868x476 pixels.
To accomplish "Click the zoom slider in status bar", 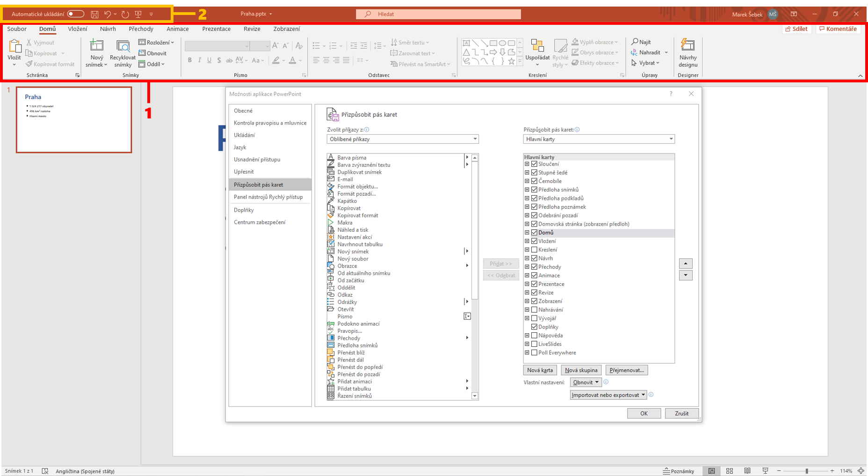I will tap(806, 471).
